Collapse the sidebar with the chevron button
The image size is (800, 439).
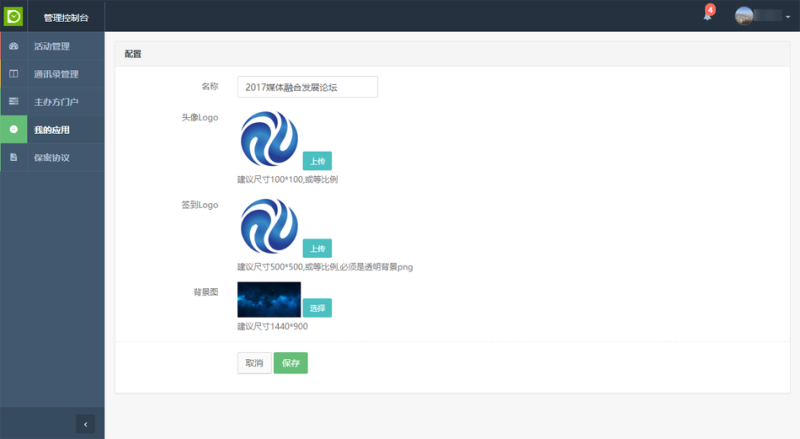point(85,424)
